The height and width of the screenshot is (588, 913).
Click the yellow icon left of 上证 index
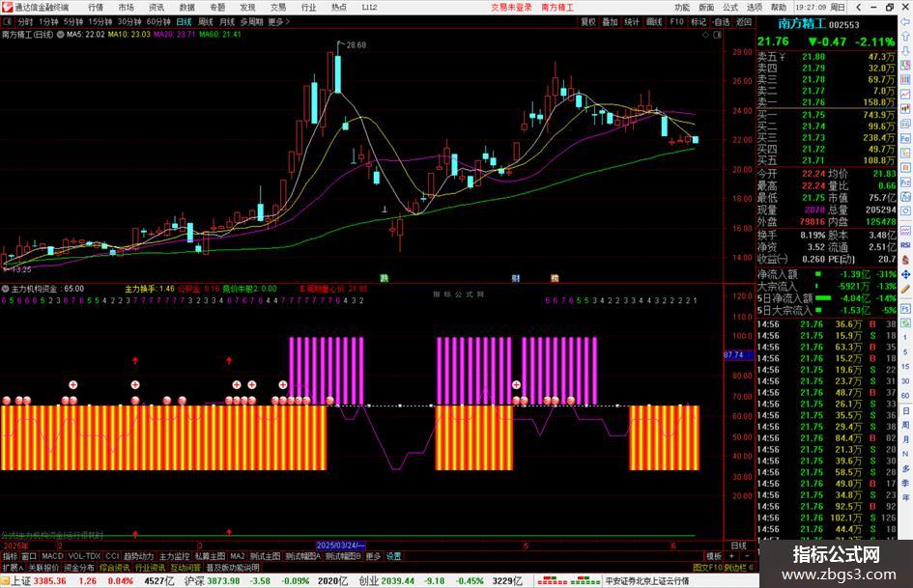(x=5, y=581)
